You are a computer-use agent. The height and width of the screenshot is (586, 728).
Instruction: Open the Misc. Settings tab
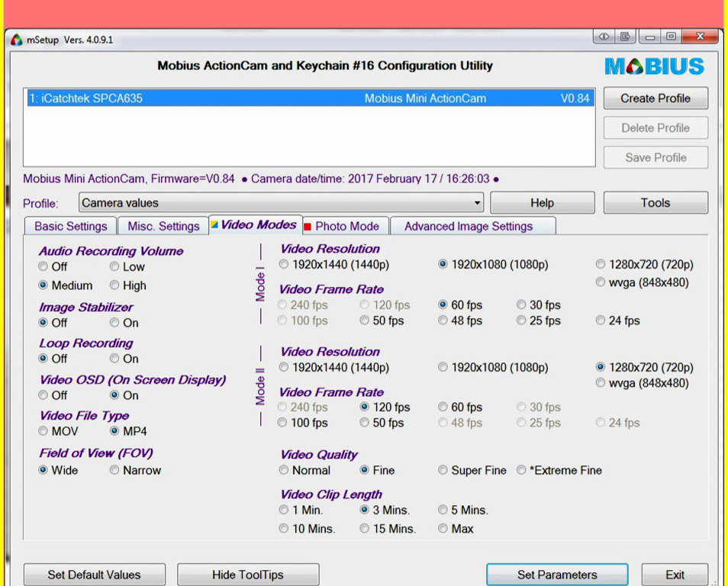(163, 226)
